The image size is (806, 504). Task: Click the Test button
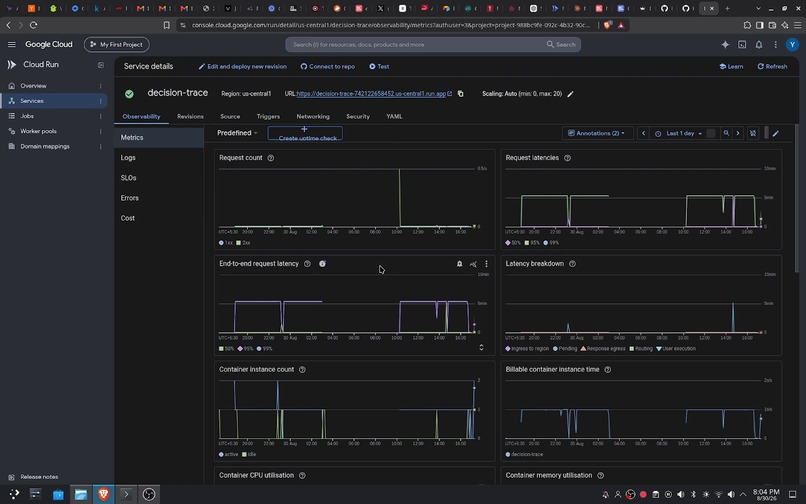pyautogui.click(x=379, y=67)
